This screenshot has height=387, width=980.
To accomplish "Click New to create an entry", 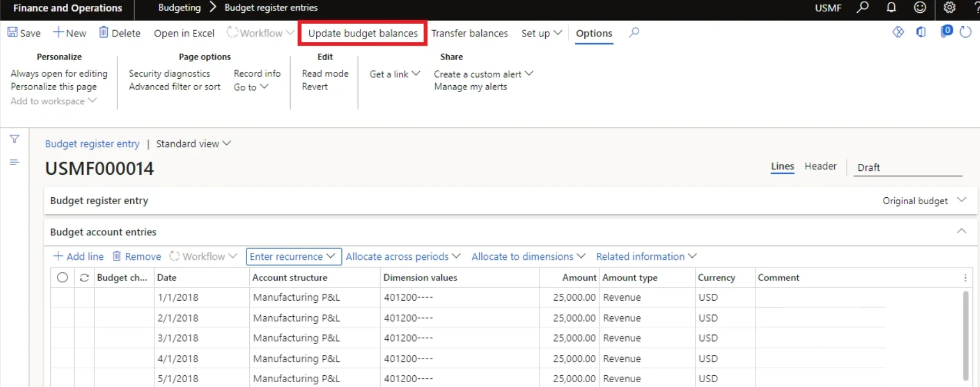I will (x=69, y=33).
